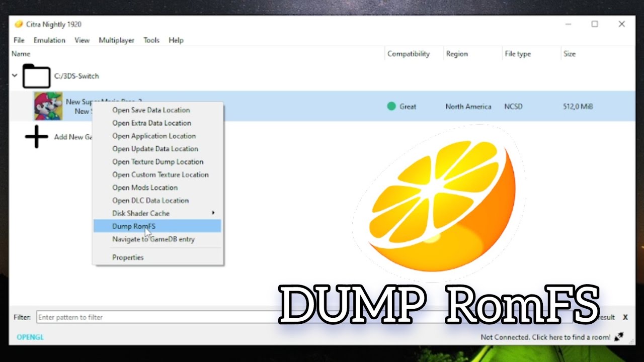Click the OPENGL renderer status button
The width and height of the screenshot is (644, 362).
30,337
